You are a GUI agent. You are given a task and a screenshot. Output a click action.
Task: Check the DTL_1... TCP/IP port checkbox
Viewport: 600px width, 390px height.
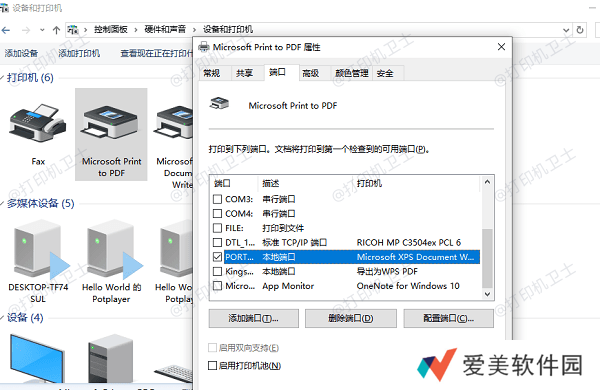(x=217, y=243)
